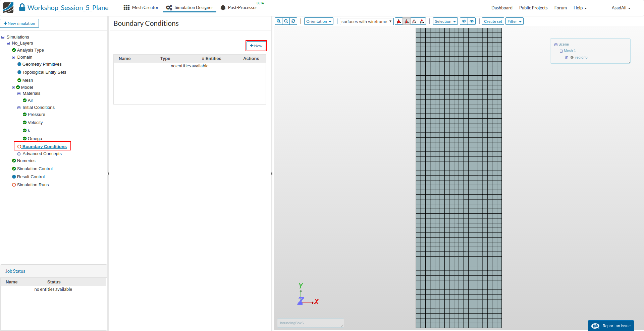
Task: Open the Filter dropdown
Action: 514,21
